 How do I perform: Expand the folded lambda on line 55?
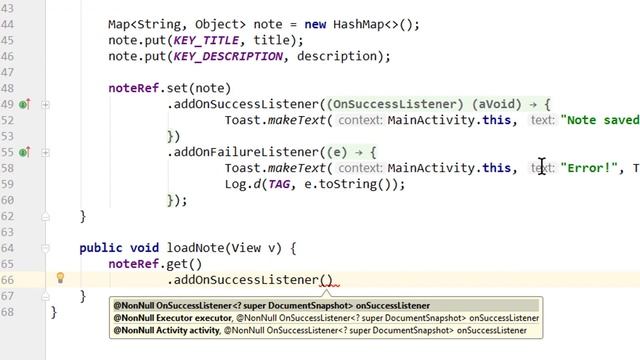coord(45,153)
